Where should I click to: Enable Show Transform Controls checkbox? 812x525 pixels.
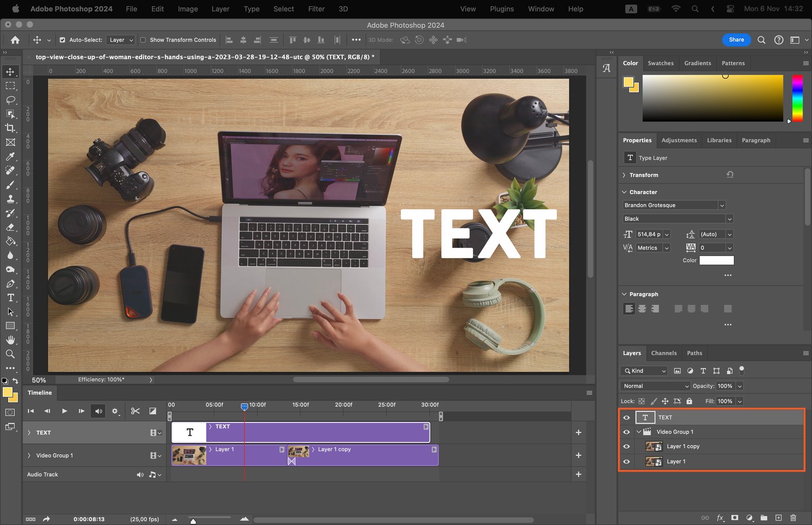pos(143,40)
